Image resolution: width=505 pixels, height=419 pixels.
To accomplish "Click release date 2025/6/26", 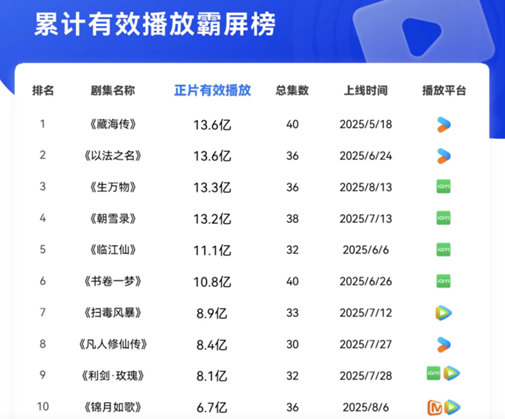I will [366, 281].
